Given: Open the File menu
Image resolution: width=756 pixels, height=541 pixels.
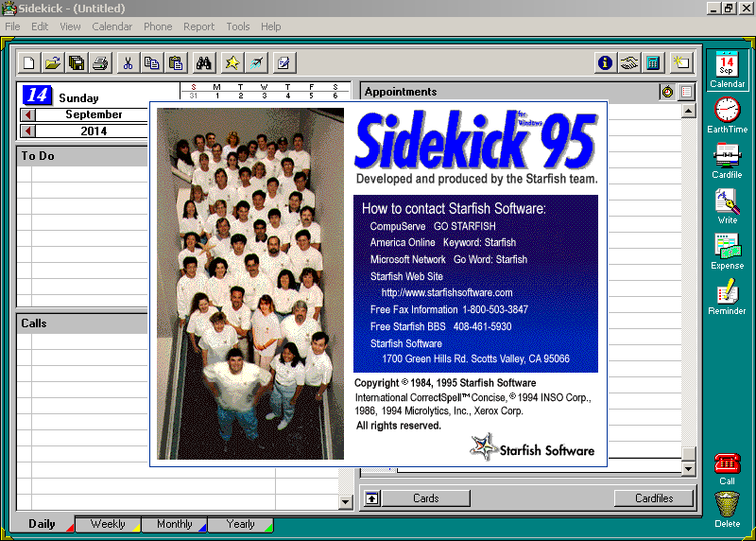Looking at the screenshot, I should point(12,26).
